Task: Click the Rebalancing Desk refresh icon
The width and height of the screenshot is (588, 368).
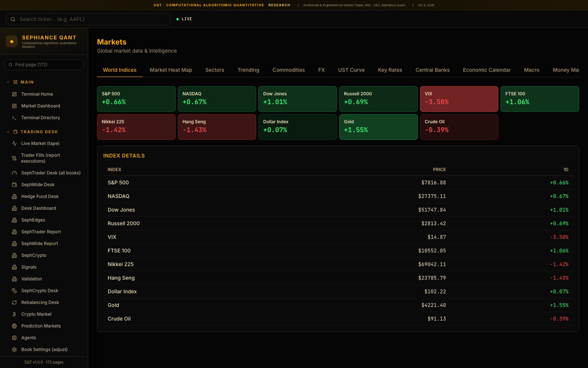Action: point(14,302)
